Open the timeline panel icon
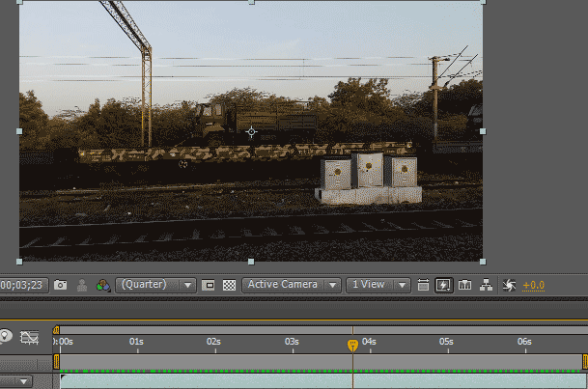This screenshot has height=389, width=588. [465, 285]
